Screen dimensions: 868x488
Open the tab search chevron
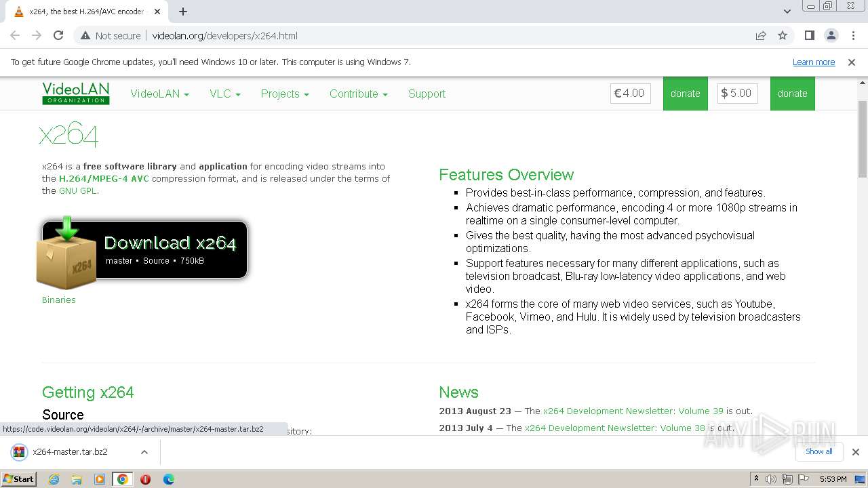pyautogui.click(x=787, y=12)
